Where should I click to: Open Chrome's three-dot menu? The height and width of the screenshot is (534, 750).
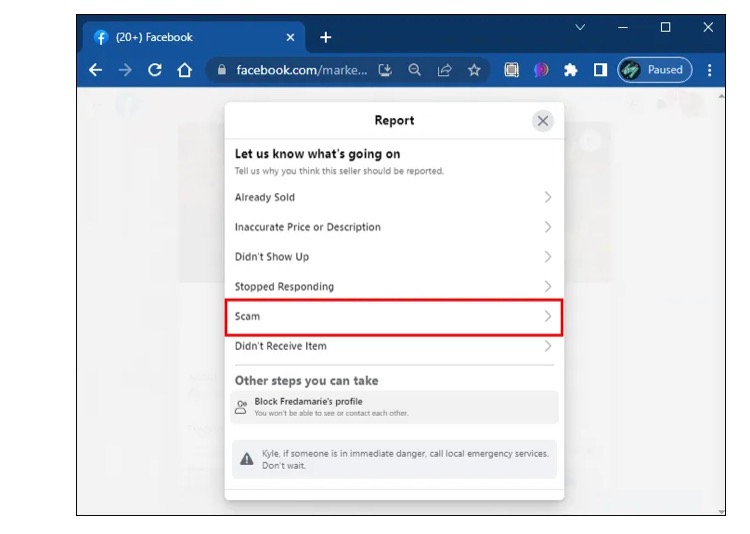[x=709, y=70]
